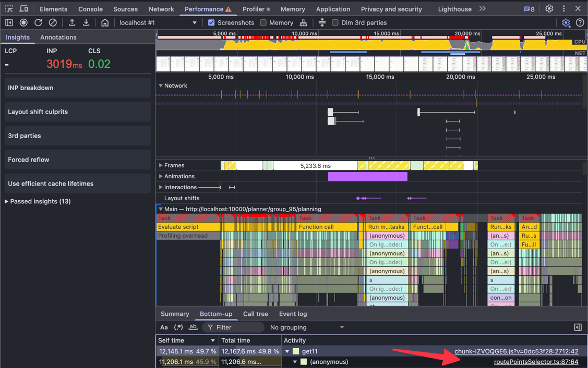The height and width of the screenshot is (368, 588).
Task: Open the network conditions icon beside Memory
Action: tap(303, 23)
